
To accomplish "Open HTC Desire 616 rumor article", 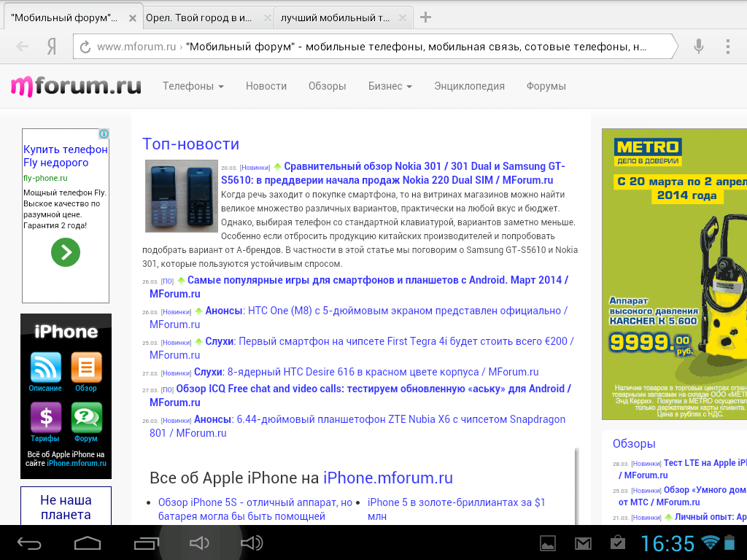I will coord(366,372).
